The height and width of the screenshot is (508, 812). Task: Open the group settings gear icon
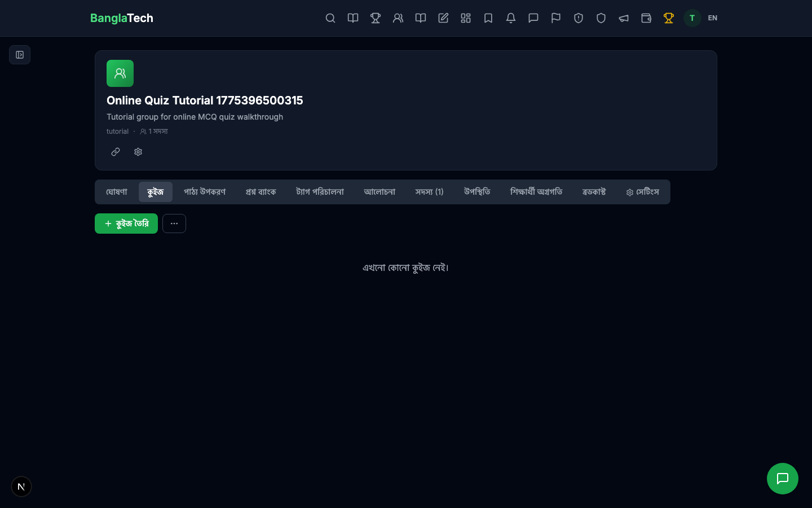138,152
